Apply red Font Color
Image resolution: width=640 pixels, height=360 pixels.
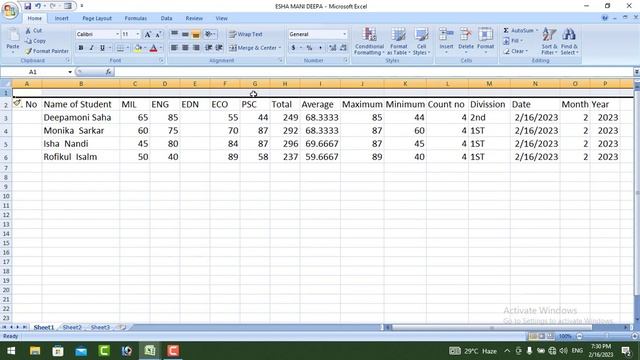(153, 48)
